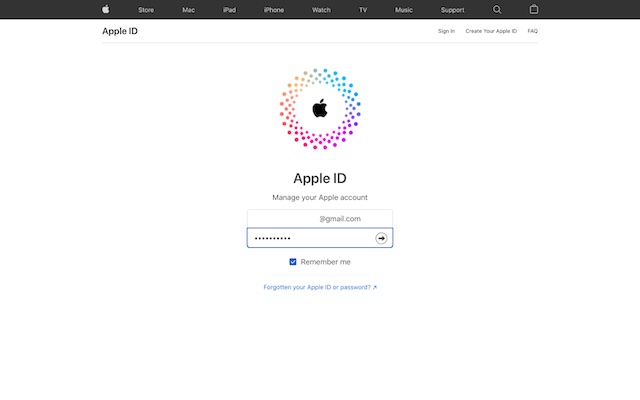Click the Sign In link
This screenshot has height=400, width=640.
(x=446, y=31)
